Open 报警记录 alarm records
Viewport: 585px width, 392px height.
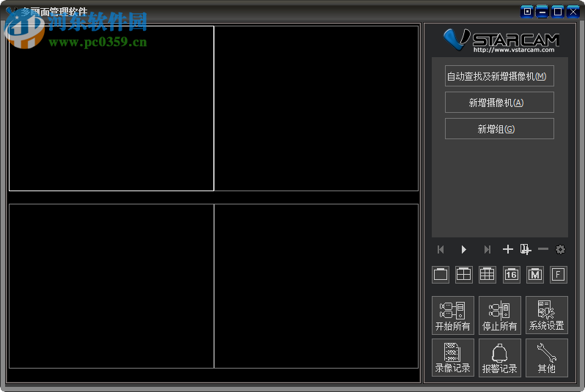tap(499, 358)
